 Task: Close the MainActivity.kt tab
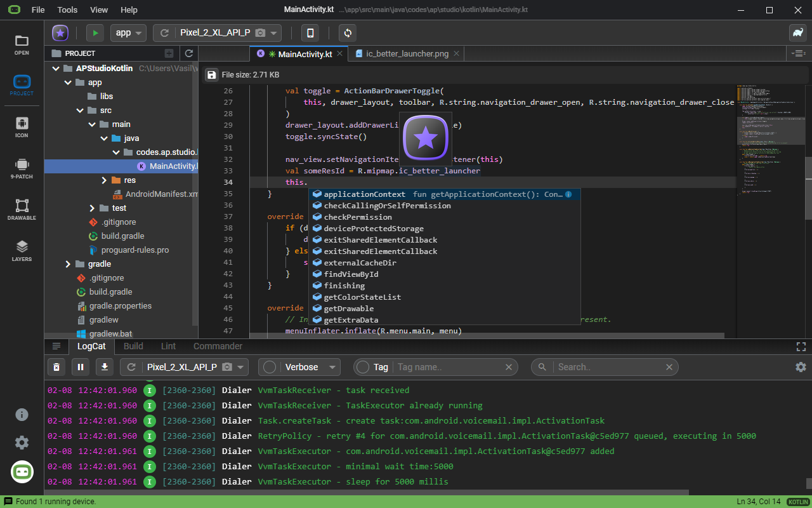click(339, 54)
